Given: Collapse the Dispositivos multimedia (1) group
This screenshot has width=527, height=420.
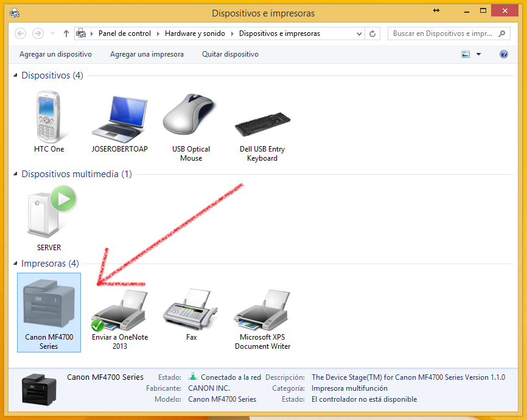Looking at the screenshot, I should coord(15,174).
